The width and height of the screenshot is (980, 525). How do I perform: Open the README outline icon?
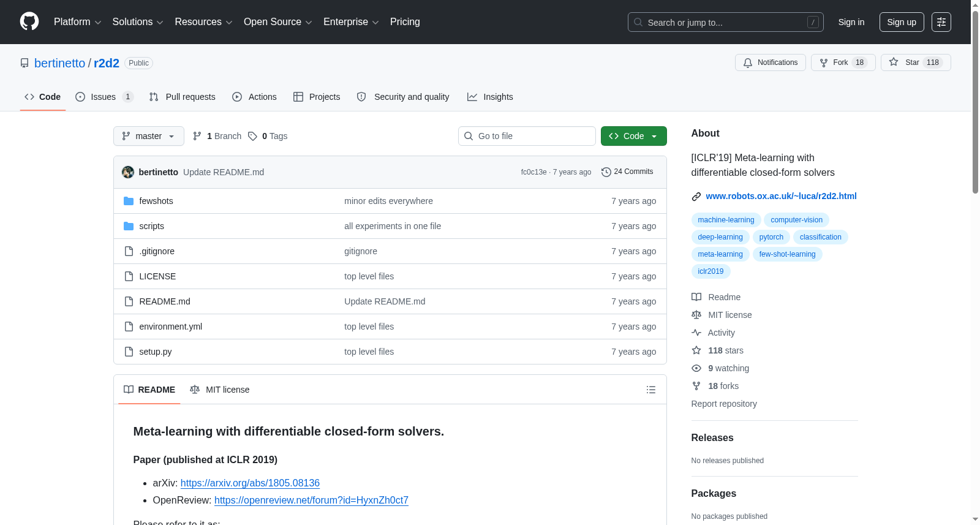[651, 390]
